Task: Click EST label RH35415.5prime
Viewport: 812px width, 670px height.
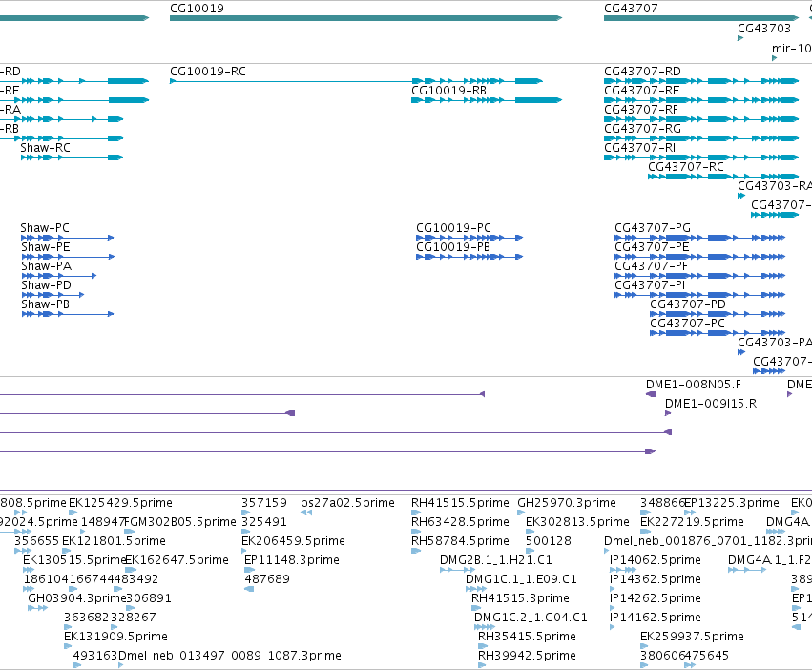Action: pos(527,637)
